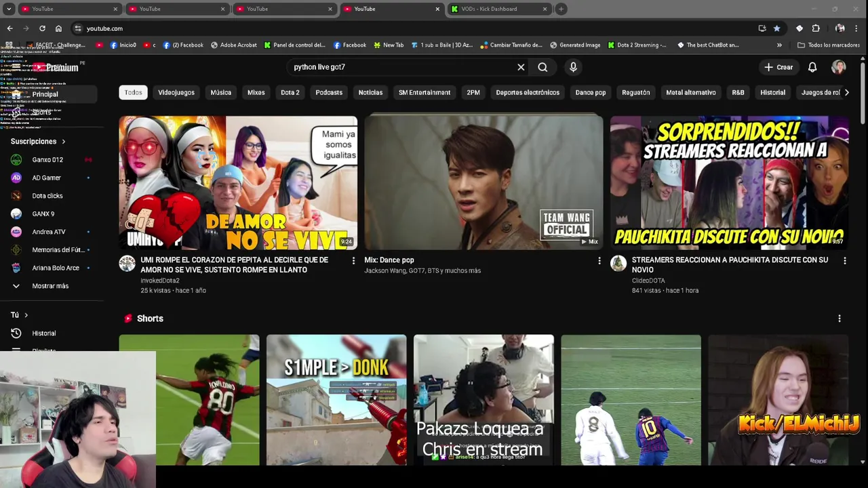Select the Dance pop chip
The width and height of the screenshot is (868, 488).
(591, 92)
